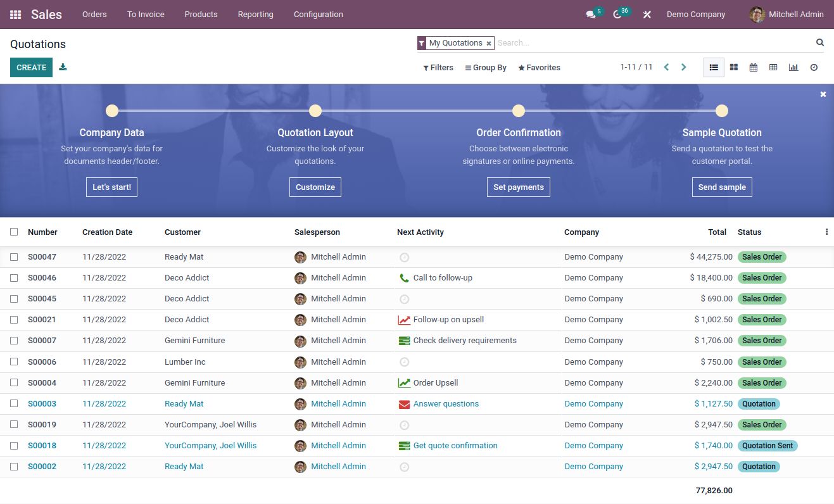
Task: Tick the checkbox for order S00003
Action: tap(14, 403)
